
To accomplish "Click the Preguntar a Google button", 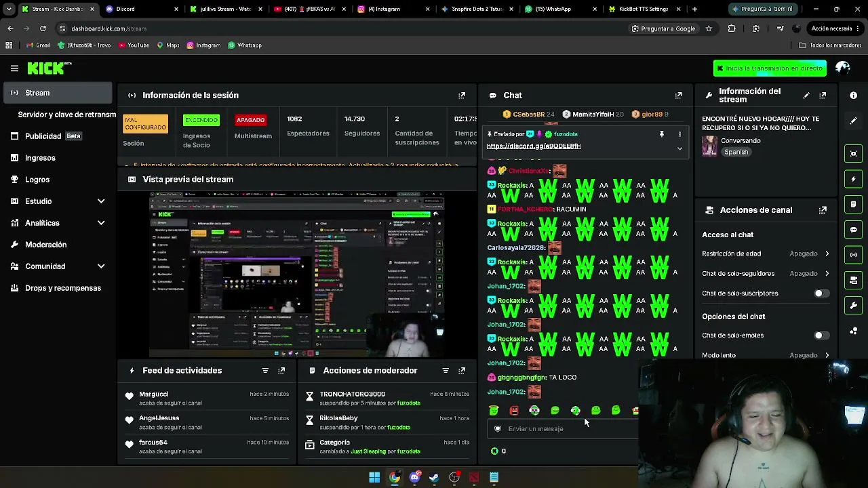I will click(x=663, y=28).
